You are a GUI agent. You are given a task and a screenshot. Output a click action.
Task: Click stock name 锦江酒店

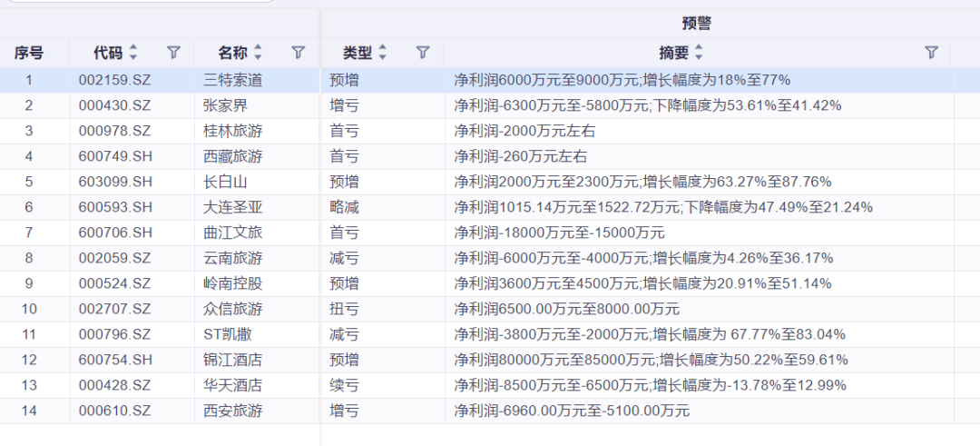coord(232,360)
